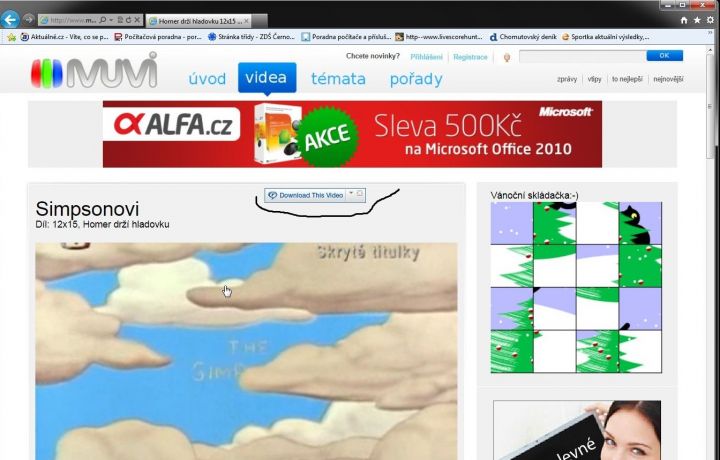Open the address bar dropdown arrow
The image size is (720, 460).
[x=111, y=20]
